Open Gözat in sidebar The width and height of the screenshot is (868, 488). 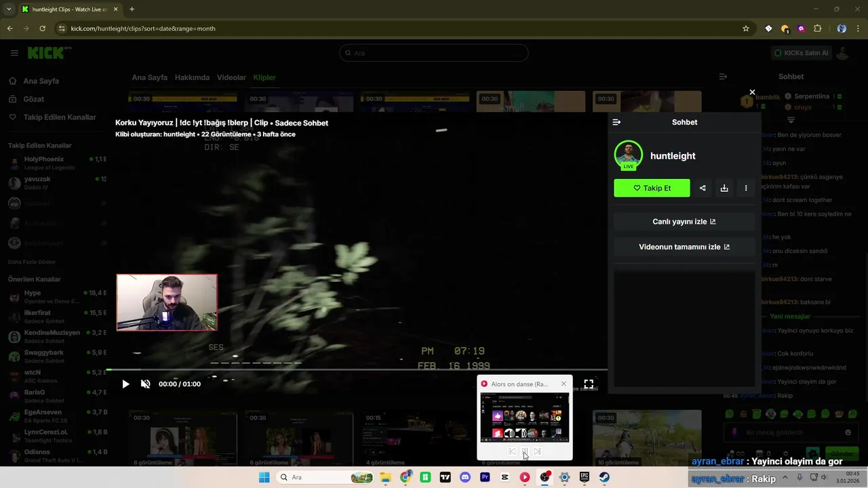(x=34, y=99)
